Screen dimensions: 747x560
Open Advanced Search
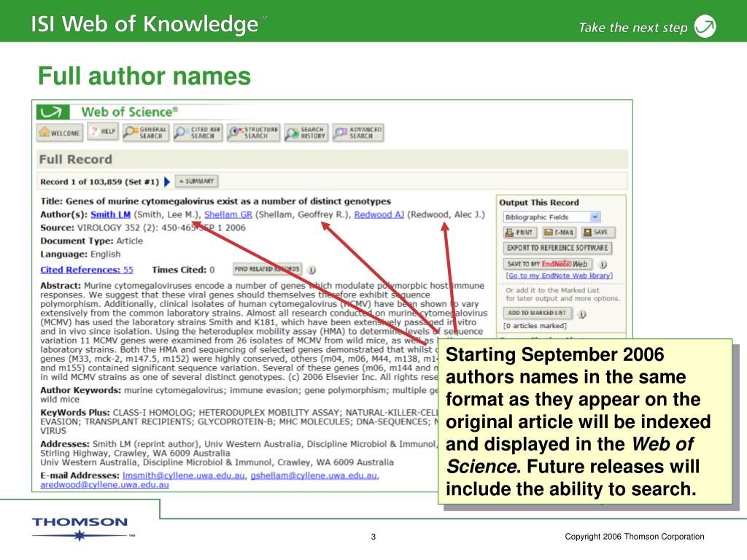pyautogui.click(x=357, y=133)
